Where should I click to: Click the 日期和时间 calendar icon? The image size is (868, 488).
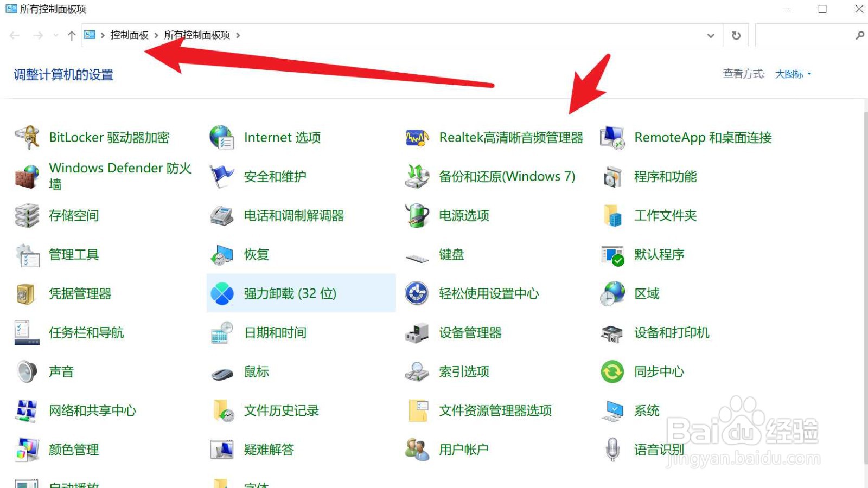pos(222,332)
